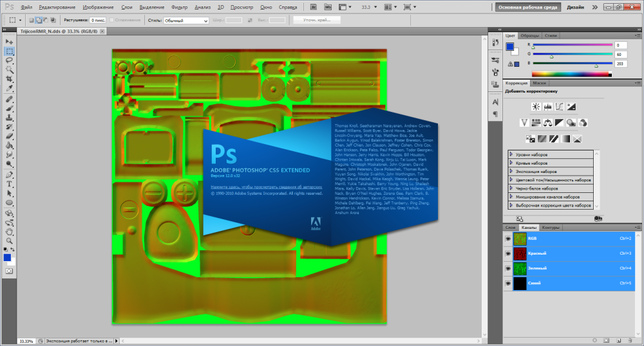Expand Выборочная коррекция цвета наборов presets
The image size is (644, 346).
point(511,205)
